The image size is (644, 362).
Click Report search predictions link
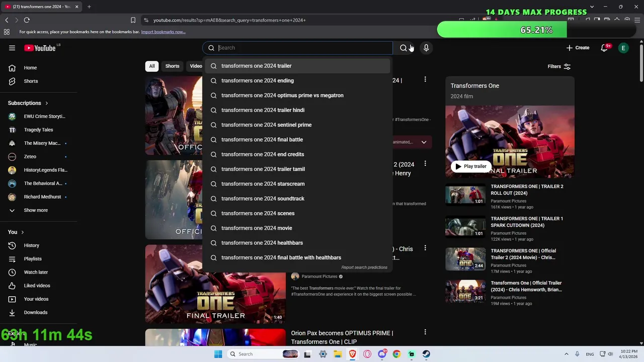coord(364,267)
